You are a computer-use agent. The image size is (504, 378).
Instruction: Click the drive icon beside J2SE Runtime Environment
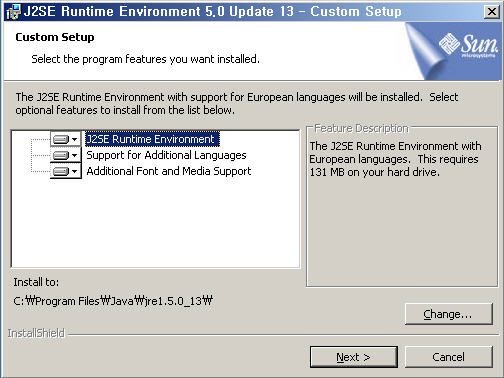61,139
